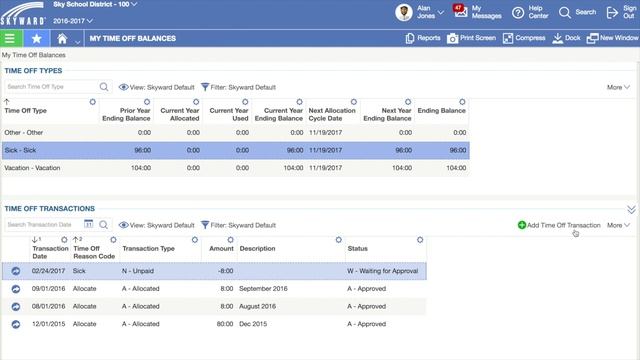Expand the home dropdown arrow
This screenshot has width=640, height=360.
(x=78, y=41)
